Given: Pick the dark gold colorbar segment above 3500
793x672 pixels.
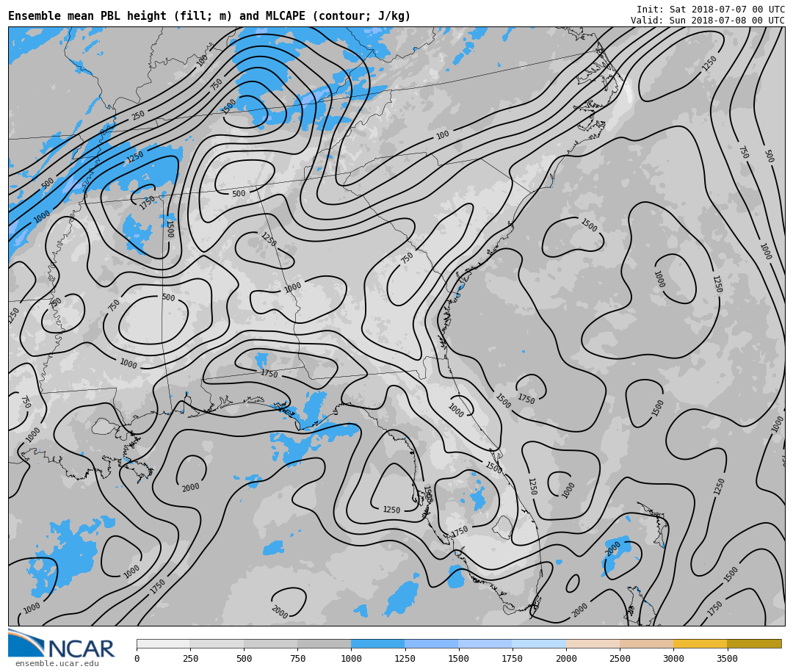Looking at the screenshot, I should 754,643.
